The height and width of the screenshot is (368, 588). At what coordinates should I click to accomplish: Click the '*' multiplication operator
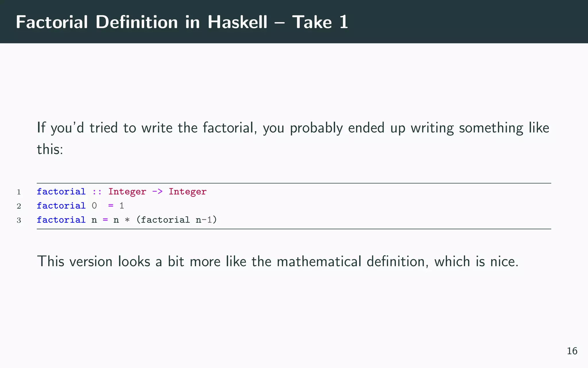[x=127, y=220]
